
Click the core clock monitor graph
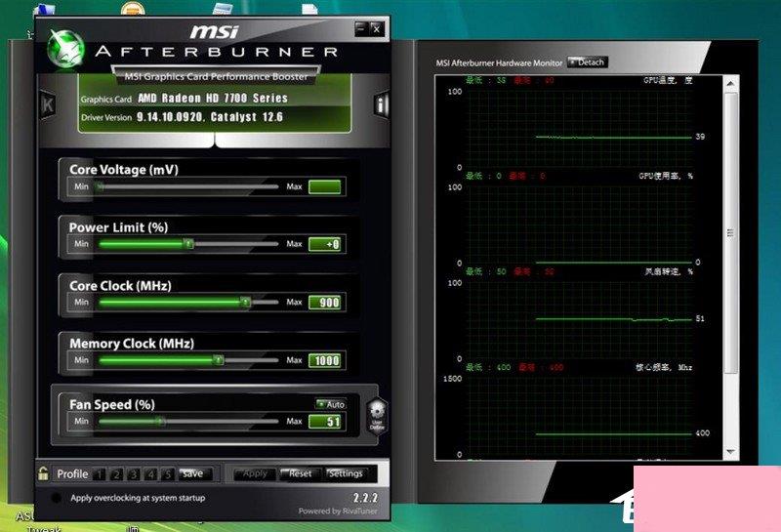point(579,417)
